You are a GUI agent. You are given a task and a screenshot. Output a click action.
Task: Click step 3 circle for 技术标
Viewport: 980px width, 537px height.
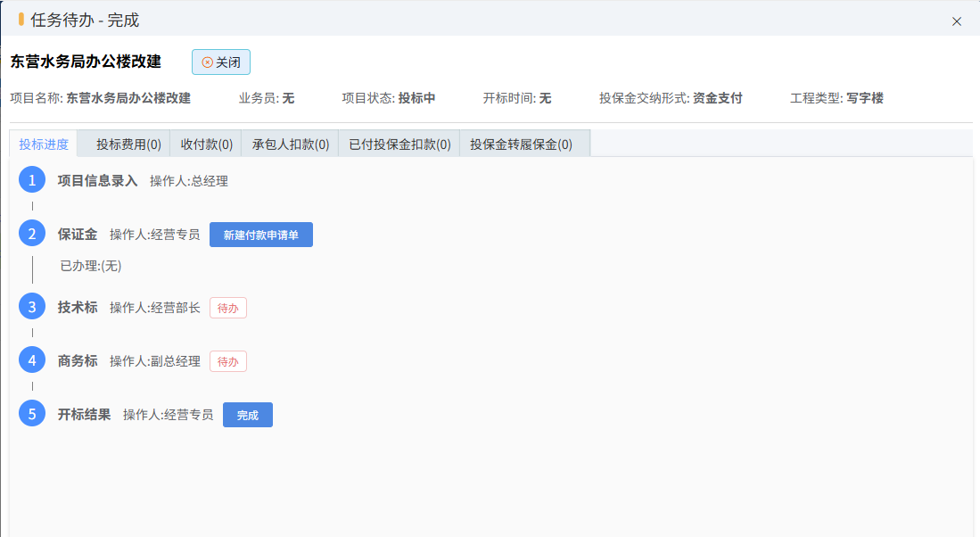click(32, 307)
